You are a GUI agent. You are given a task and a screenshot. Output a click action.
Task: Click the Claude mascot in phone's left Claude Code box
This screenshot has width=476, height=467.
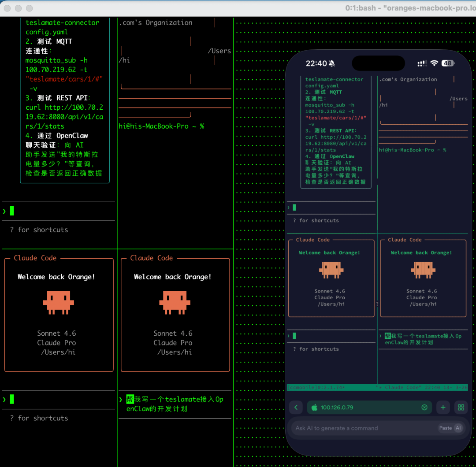331,270
